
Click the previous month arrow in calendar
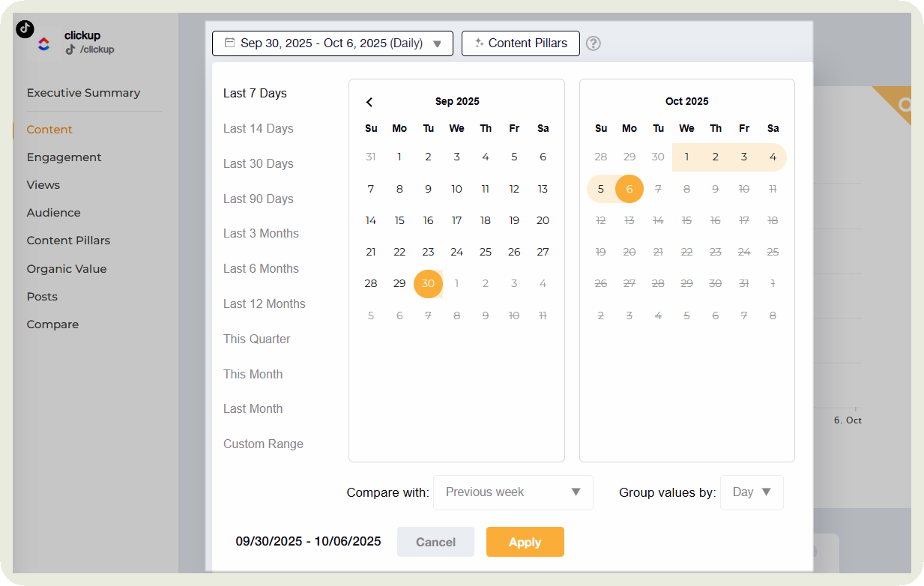pos(369,102)
